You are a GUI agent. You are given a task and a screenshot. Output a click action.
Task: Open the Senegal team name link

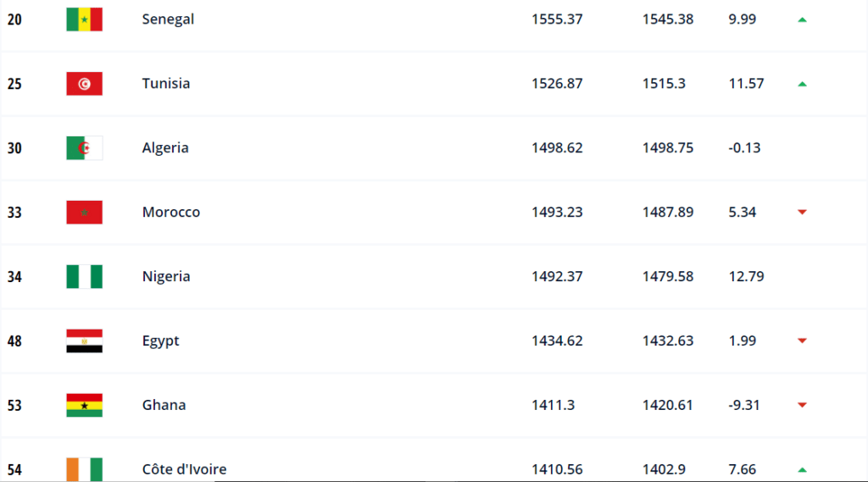pos(168,19)
